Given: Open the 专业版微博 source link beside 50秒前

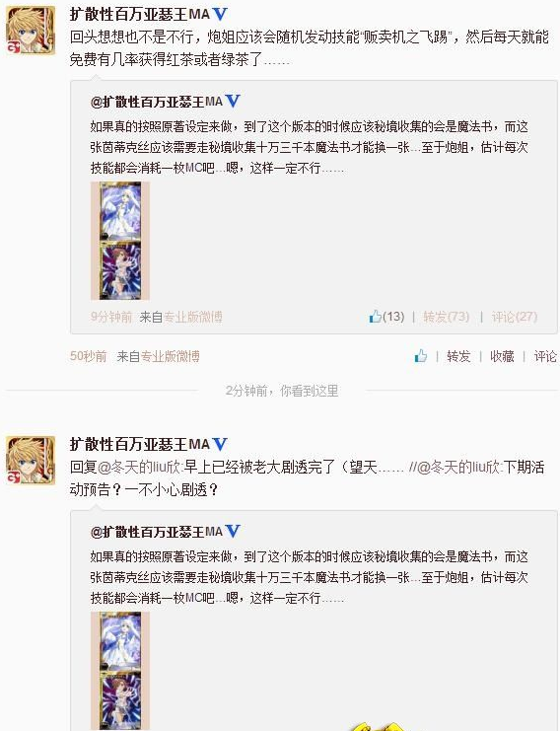Looking at the screenshot, I should tap(170, 357).
